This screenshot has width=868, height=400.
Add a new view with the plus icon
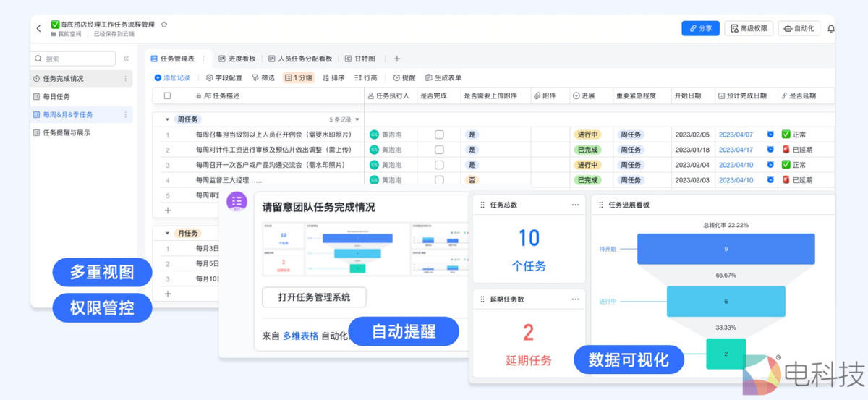tap(396, 59)
